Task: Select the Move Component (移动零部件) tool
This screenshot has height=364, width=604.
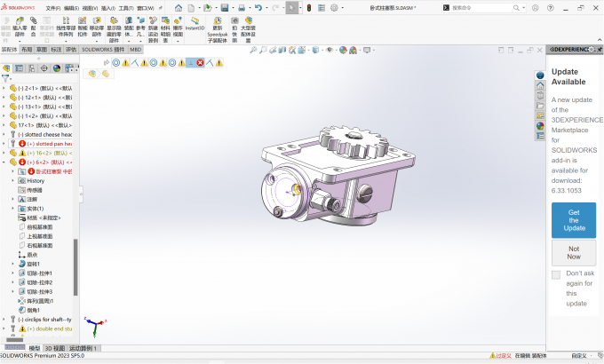Action: [97, 27]
